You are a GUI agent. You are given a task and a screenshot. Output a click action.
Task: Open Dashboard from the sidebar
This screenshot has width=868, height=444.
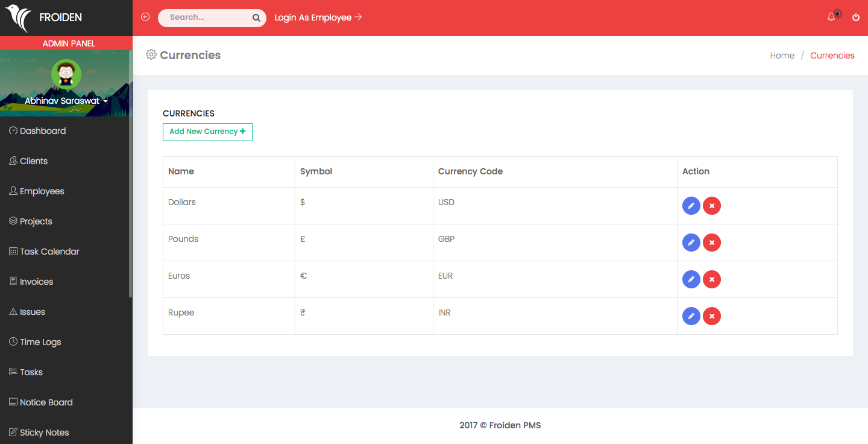pyautogui.click(x=42, y=131)
